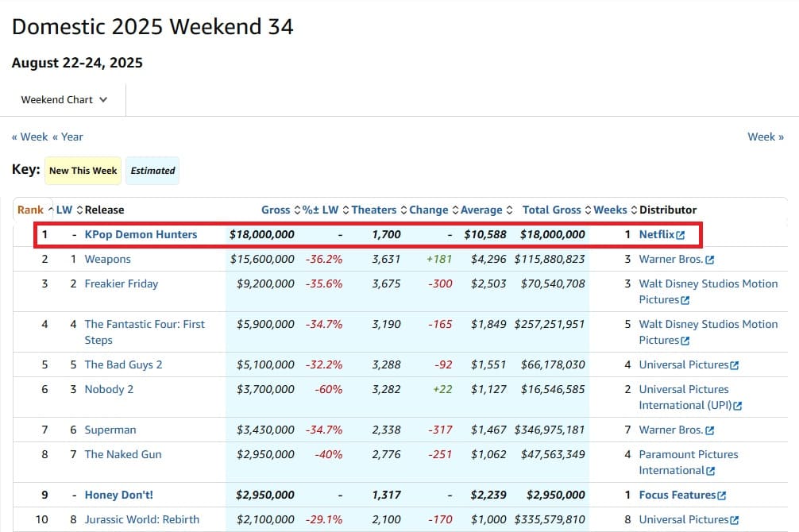Click the New This Week key badge
Screen dimensions: 799x532
tap(83, 170)
